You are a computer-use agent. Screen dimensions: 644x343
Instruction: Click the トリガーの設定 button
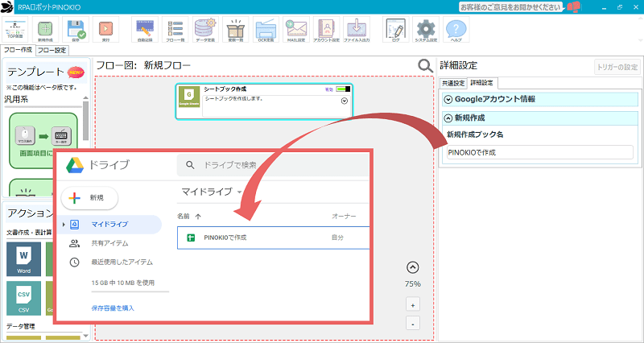[x=617, y=68]
